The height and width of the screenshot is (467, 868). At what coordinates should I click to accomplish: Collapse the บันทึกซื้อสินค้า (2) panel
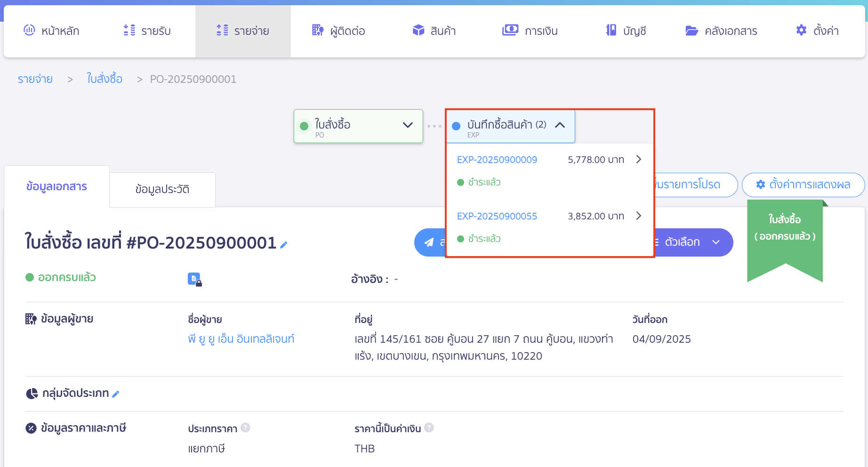pos(560,125)
